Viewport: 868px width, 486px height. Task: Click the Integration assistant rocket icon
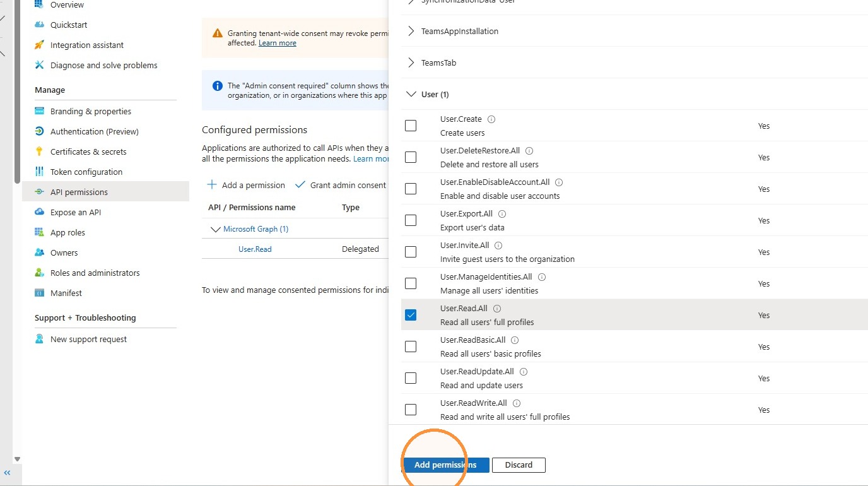(39, 45)
